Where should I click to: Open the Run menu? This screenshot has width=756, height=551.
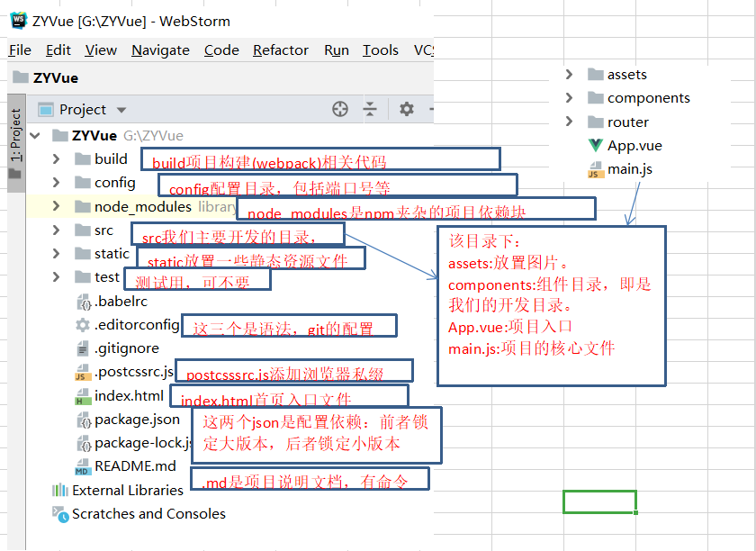[337, 50]
